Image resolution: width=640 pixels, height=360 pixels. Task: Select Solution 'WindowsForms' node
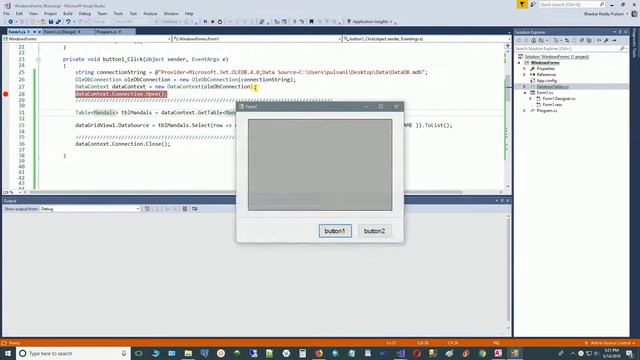[556, 57]
